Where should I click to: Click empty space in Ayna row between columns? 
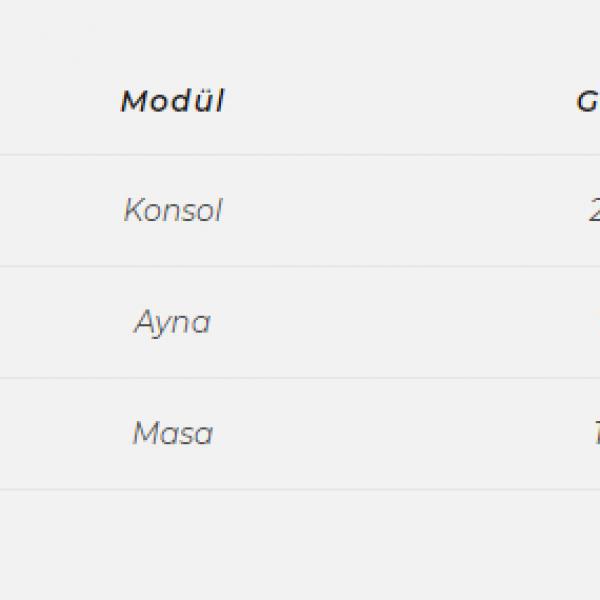402,322
